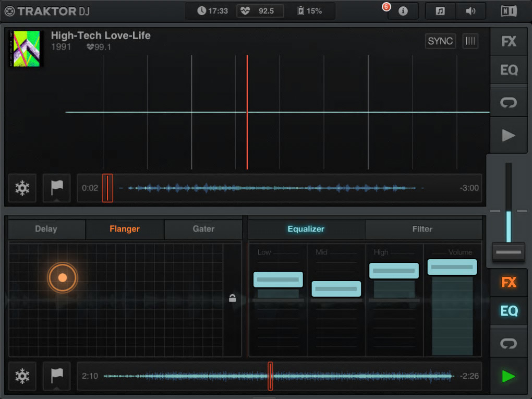Image resolution: width=532 pixels, height=399 pixels.
Task: Open EQ panel for top deck
Action: [509, 70]
